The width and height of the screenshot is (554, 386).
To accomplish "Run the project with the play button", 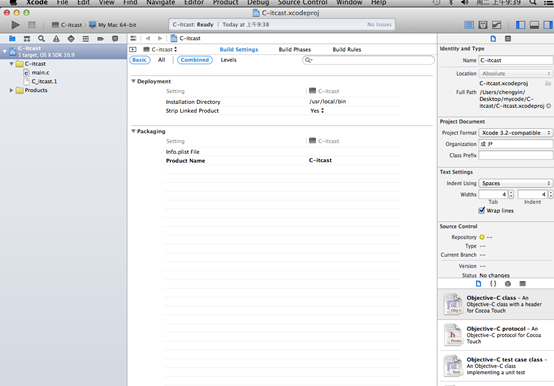I will [x=15, y=25].
